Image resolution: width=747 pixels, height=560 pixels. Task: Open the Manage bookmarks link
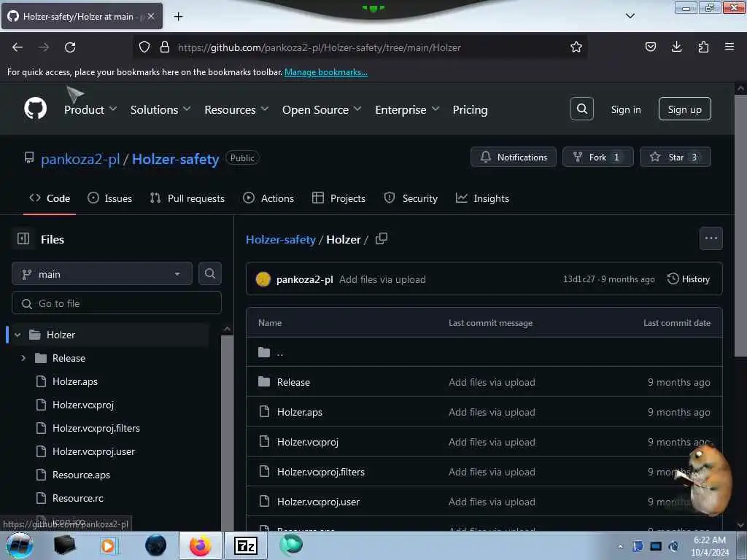[326, 72]
